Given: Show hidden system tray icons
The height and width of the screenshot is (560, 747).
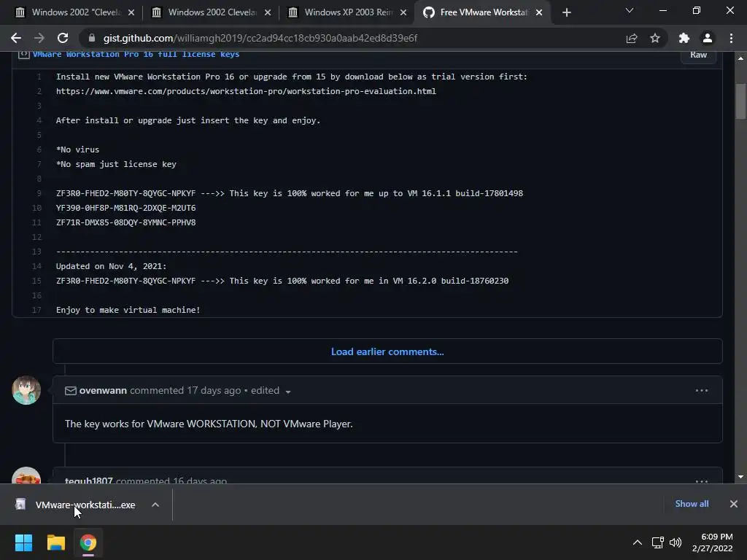Looking at the screenshot, I should coord(637,542).
